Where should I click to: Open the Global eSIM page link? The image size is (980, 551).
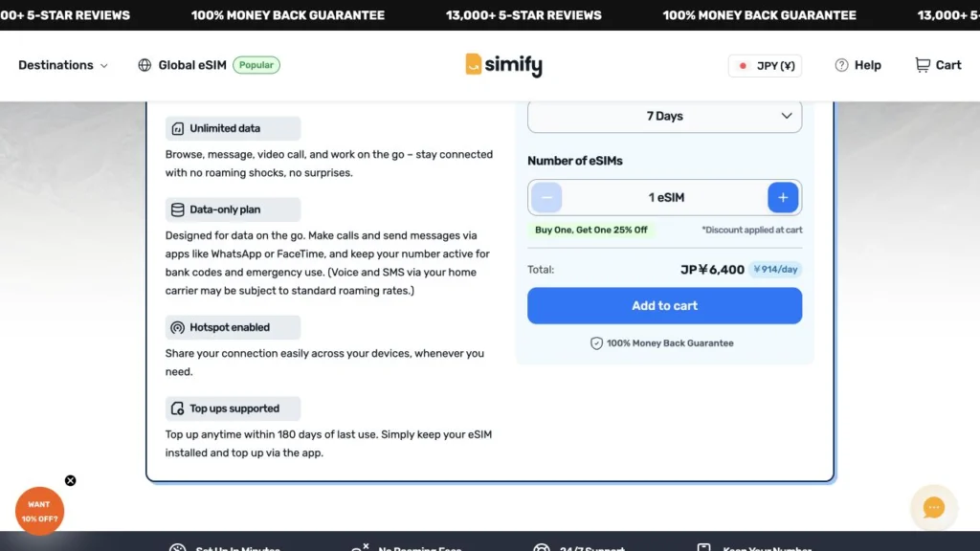(x=191, y=65)
